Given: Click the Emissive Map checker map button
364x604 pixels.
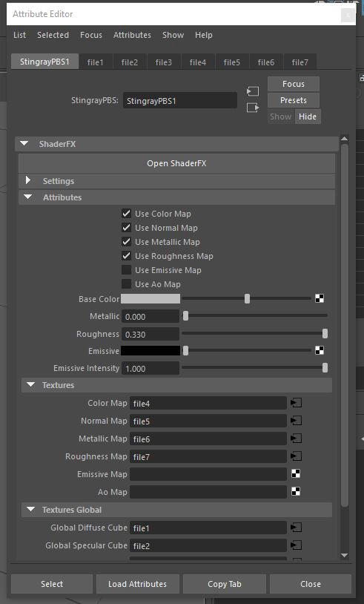Looking at the screenshot, I should pyautogui.click(x=296, y=474).
